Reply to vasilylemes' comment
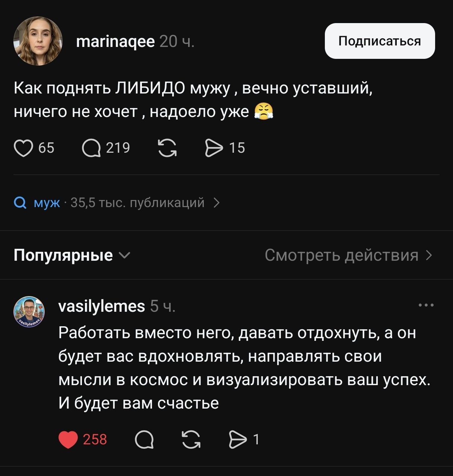The height and width of the screenshot is (476, 453). point(144,440)
